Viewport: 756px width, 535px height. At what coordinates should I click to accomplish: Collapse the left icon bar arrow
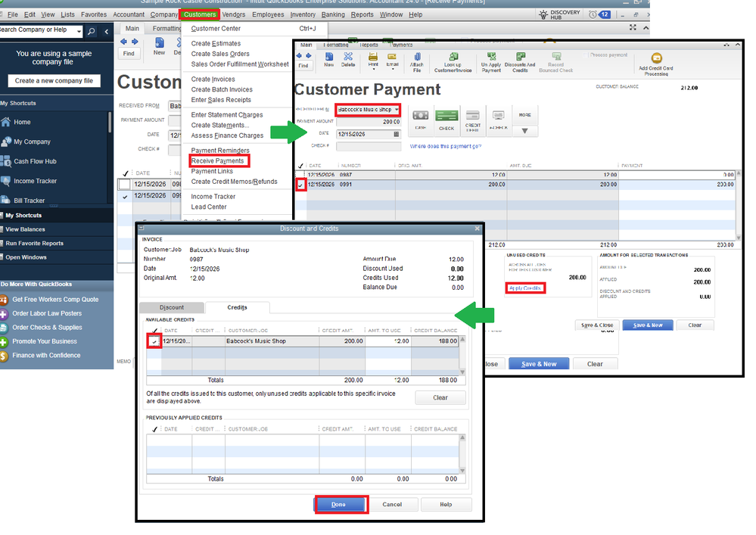tap(106, 32)
